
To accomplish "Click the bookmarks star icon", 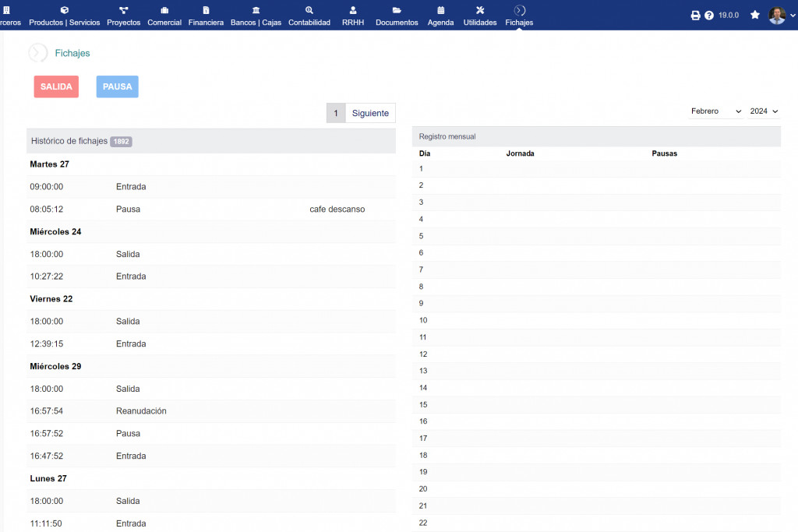I will coord(754,15).
